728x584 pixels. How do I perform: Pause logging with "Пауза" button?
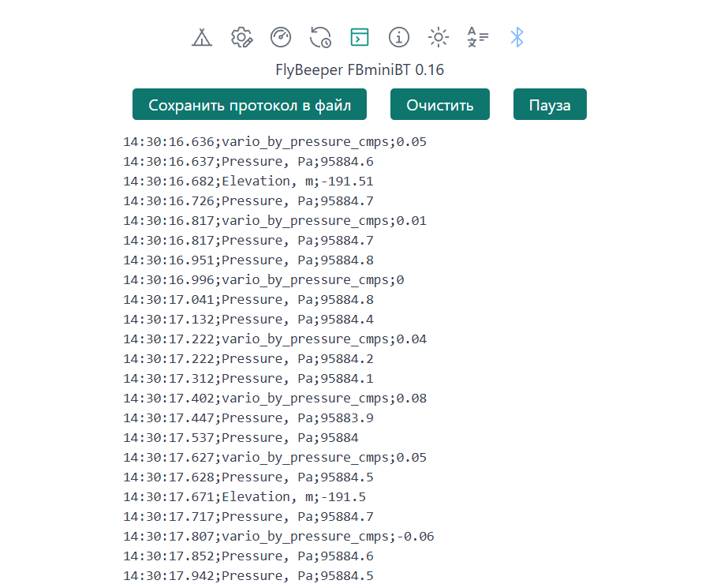tap(549, 105)
